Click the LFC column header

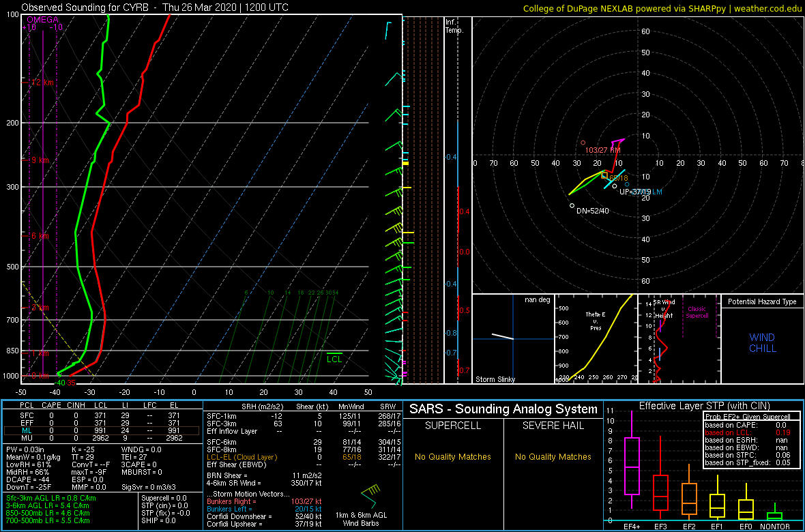coord(151,406)
